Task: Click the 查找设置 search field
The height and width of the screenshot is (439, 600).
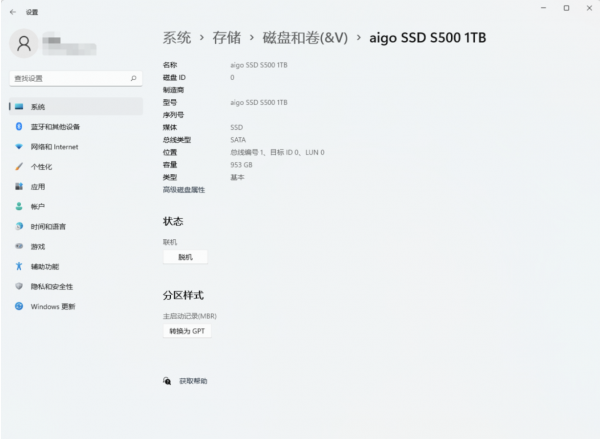Action: [x=76, y=78]
